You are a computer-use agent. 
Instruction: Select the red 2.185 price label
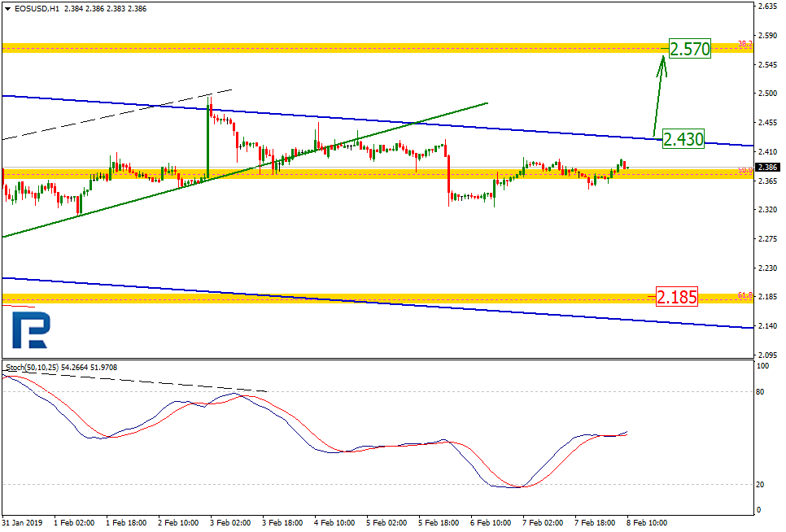(x=677, y=297)
